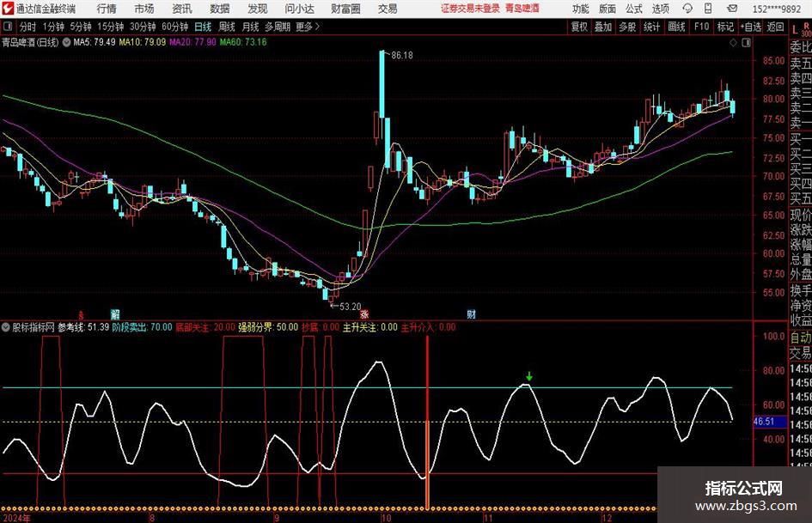
Task: Click the MA5: 79.49 label
Action: (x=95, y=42)
